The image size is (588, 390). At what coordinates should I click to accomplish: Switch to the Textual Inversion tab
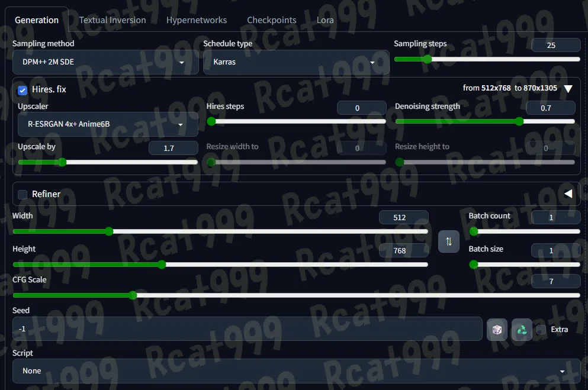pyautogui.click(x=113, y=20)
